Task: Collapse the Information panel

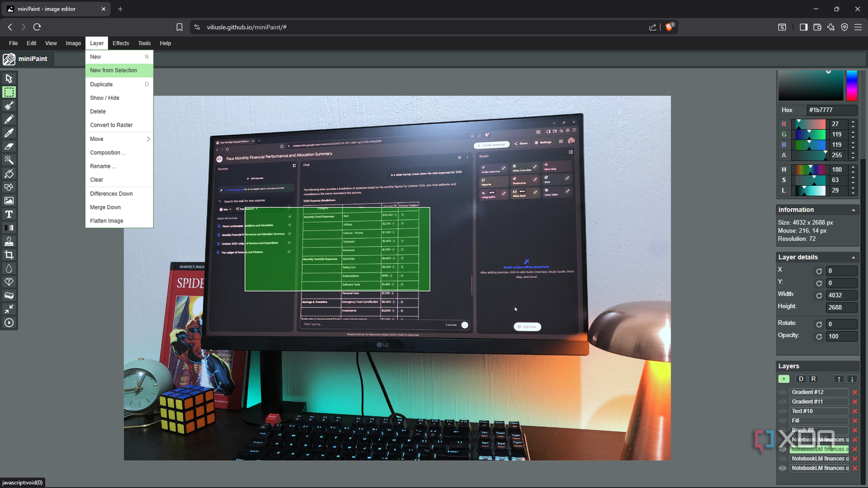Action: (x=853, y=210)
